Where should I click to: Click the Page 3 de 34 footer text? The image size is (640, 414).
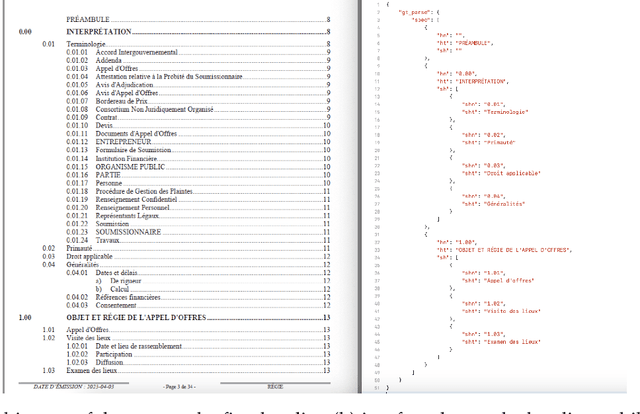[184, 385]
